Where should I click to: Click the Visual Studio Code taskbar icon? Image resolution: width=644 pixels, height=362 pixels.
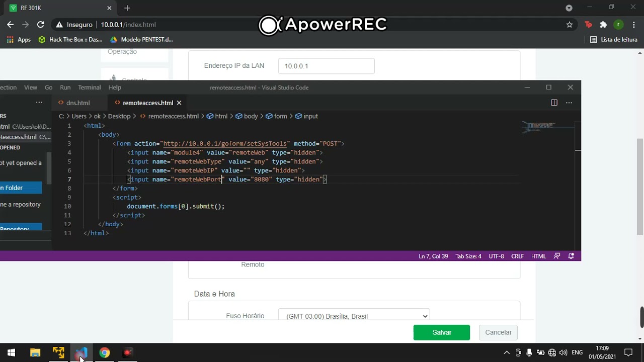[81, 352]
